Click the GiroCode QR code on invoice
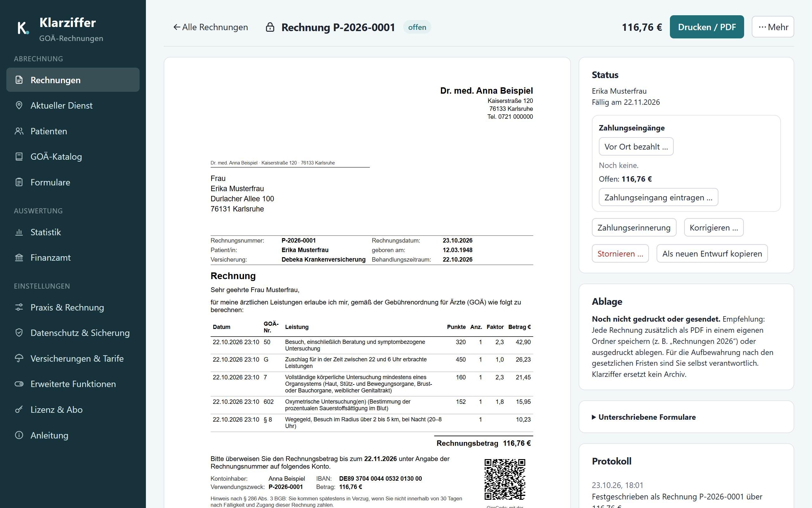Image resolution: width=812 pixels, height=508 pixels. click(x=505, y=479)
